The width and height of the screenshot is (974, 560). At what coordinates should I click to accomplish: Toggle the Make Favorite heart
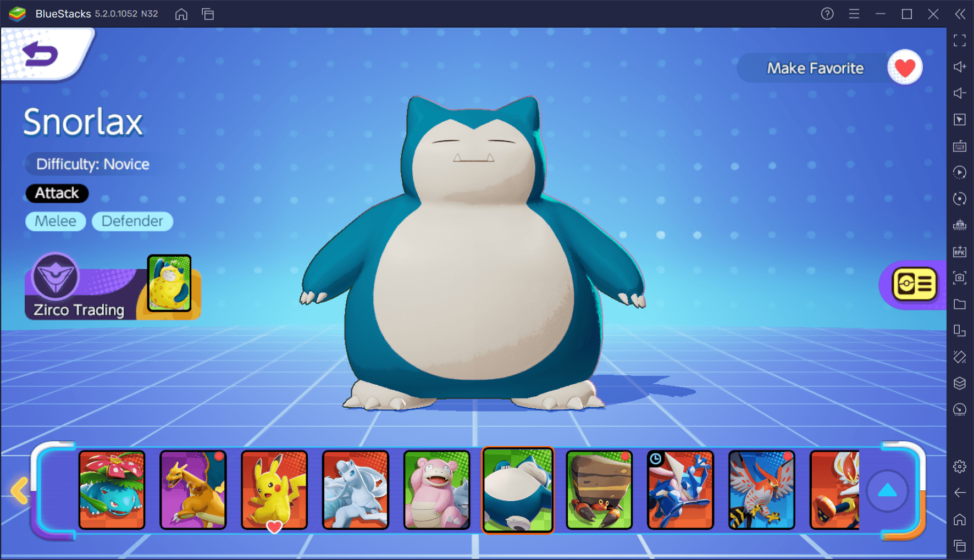coord(905,68)
